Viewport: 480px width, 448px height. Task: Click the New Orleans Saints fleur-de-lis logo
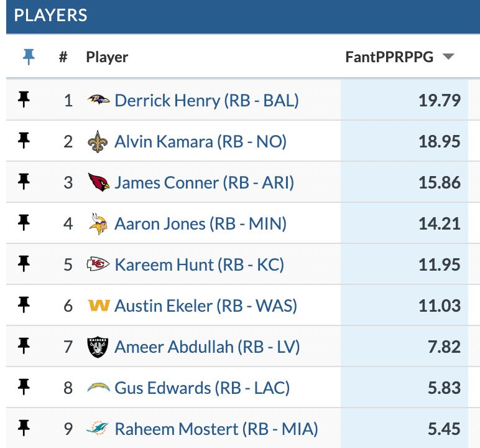(98, 142)
